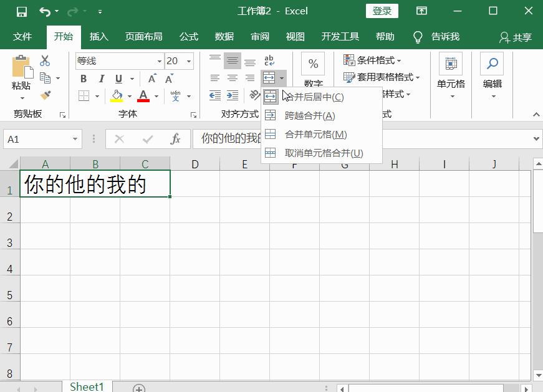Switch to the 插入 ribbon tab
Image resolution: width=543 pixels, height=392 pixels.
[x=99, y=37]
